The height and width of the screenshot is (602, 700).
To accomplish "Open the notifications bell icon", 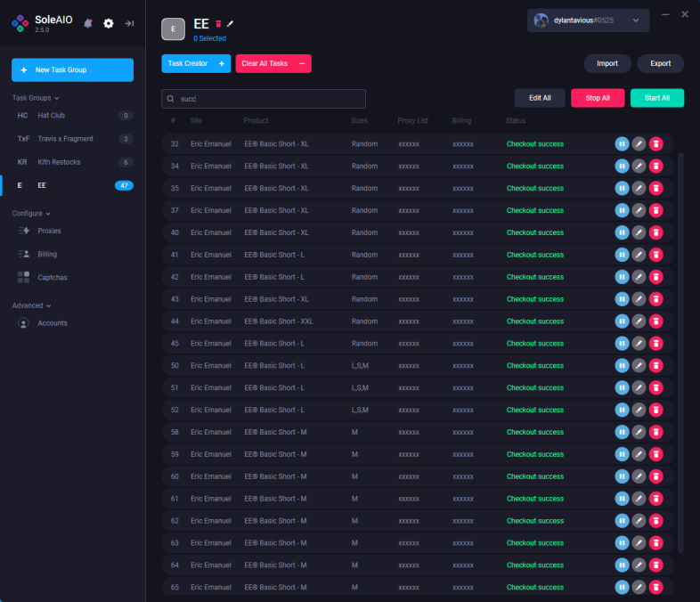I will click(x=88, y=23).
